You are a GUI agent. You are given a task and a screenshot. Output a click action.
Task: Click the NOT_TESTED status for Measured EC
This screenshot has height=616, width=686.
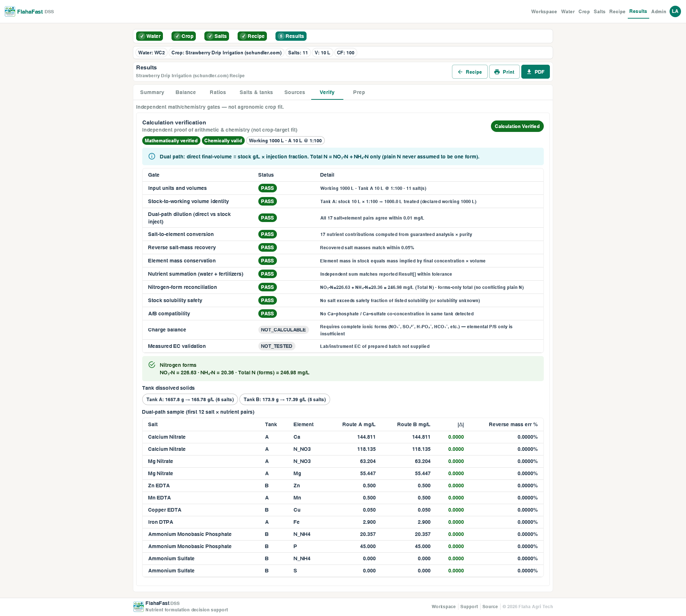point(276,346)
